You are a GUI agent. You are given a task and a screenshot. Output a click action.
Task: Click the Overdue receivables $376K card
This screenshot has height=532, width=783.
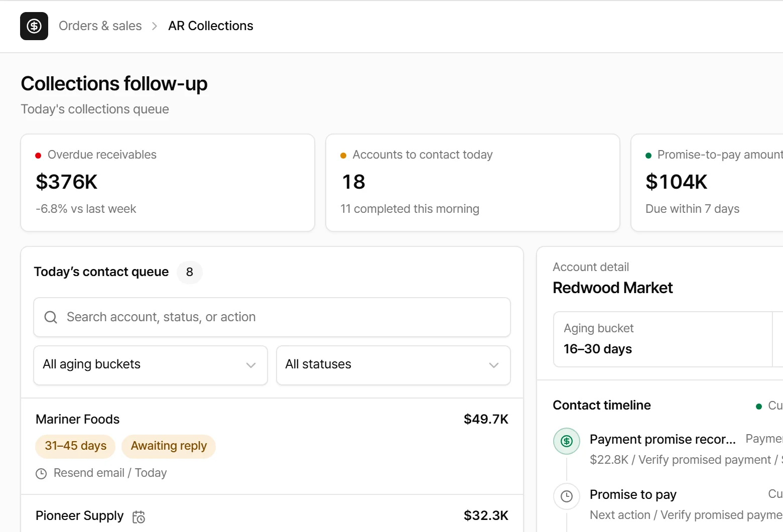(x=168, y=183)
